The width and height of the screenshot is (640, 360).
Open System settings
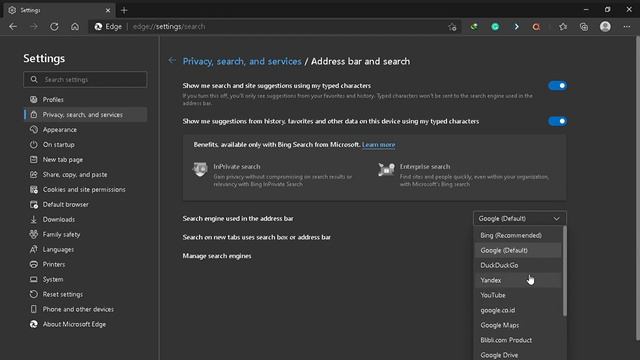point(85,279)
